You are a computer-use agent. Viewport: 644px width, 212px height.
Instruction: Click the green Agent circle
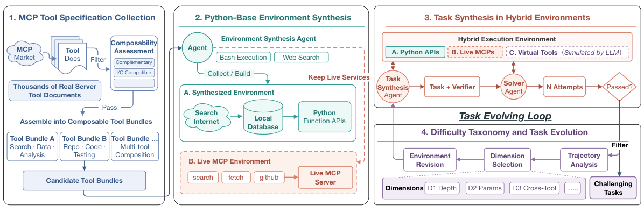[197, 47]
